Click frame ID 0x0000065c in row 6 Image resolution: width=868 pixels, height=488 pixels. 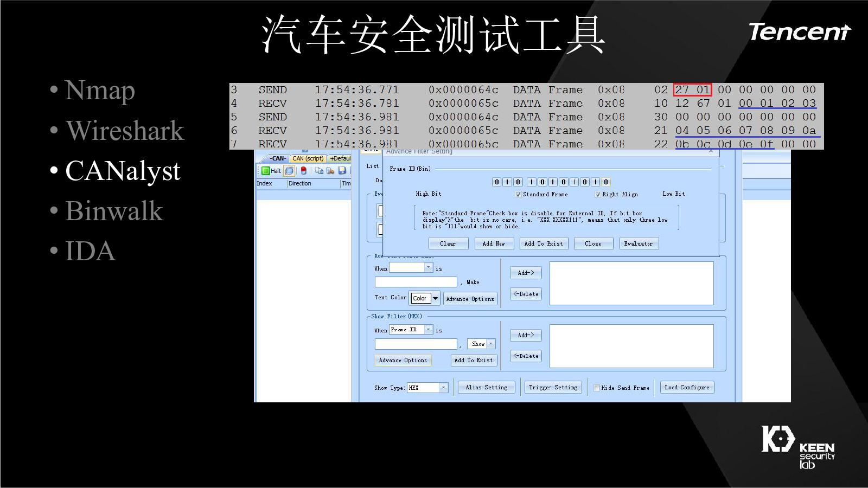pos(463,130)
